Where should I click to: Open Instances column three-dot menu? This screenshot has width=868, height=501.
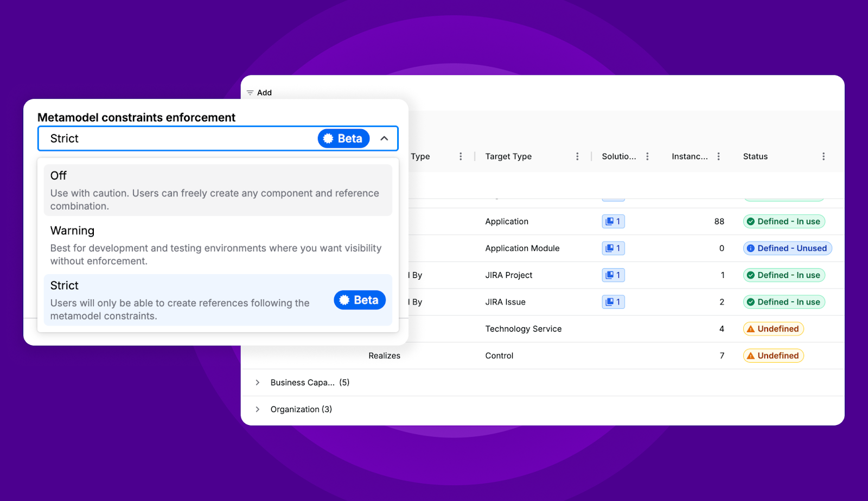click(718, 156)
